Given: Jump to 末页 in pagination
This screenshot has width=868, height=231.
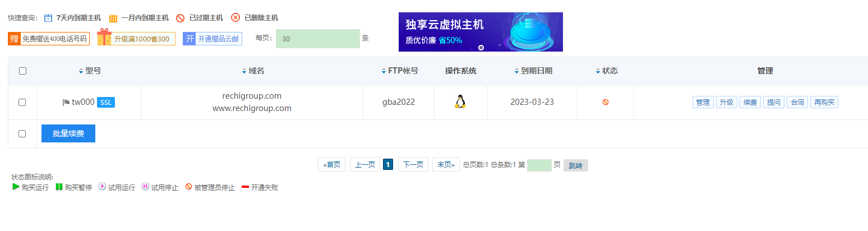Looking at the screenshot, I should [446, 164].
